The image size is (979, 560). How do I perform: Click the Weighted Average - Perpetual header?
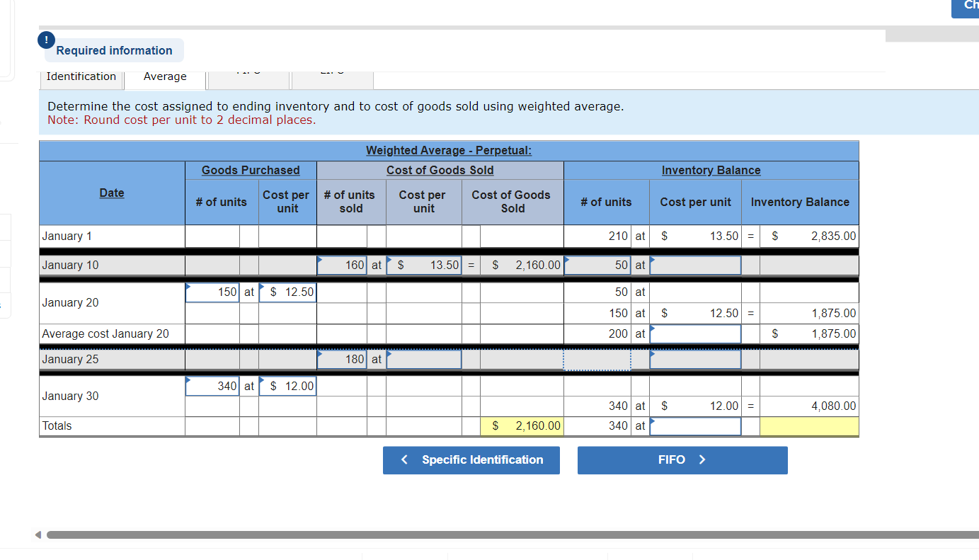(448, 150)
